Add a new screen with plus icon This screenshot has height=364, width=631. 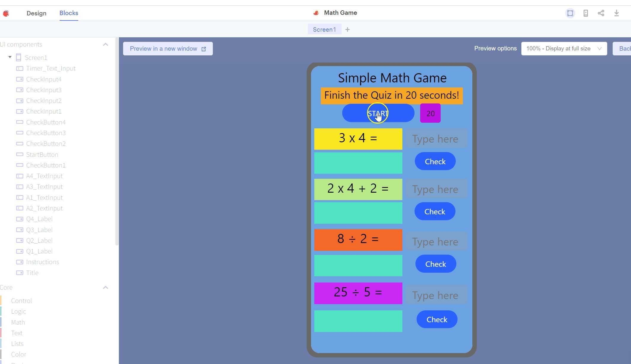pos(348,30)
